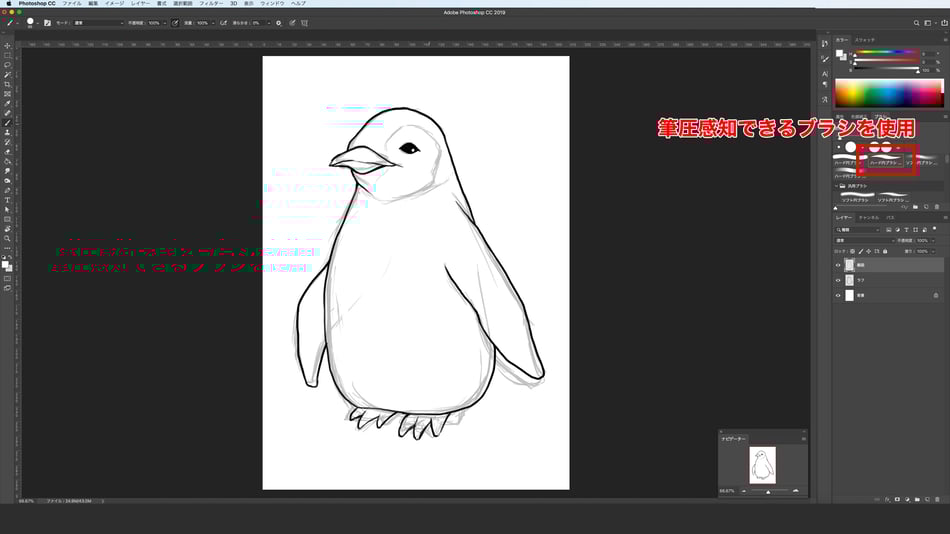
Task: Select the Eyedropper tool
Action: pyautogui.click(x=7, y=103)
